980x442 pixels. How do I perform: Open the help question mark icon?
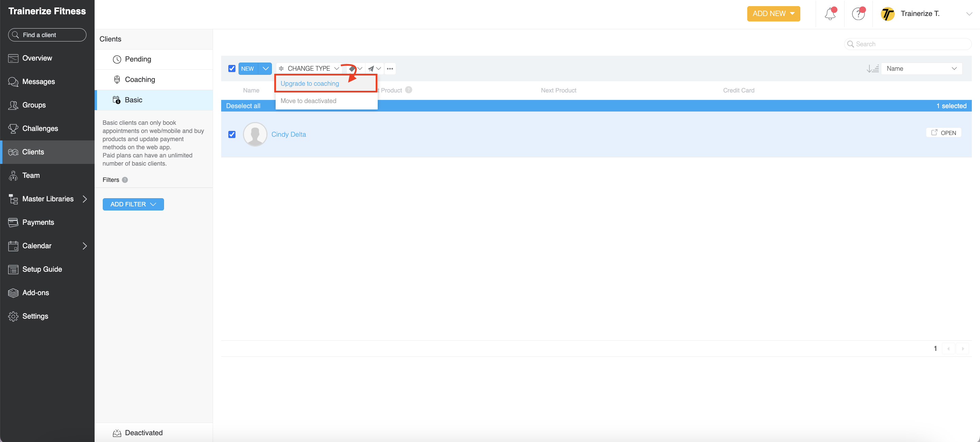(x=858, y=14)
